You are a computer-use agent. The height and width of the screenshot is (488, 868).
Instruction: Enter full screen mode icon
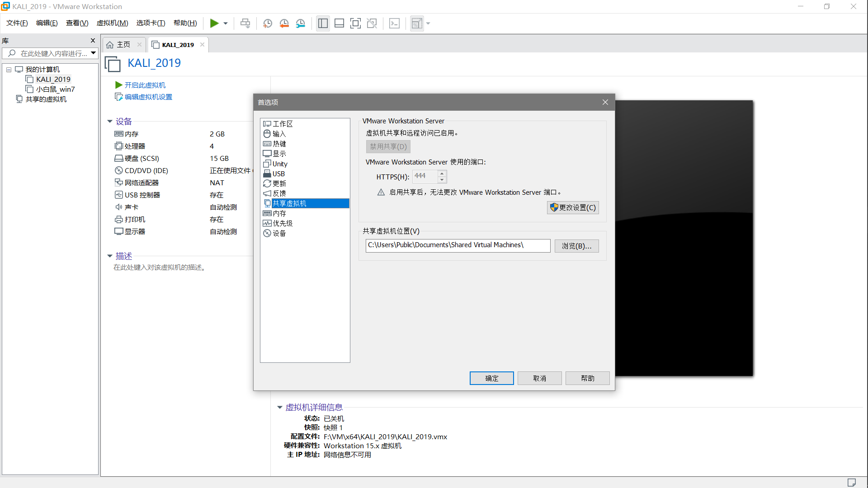point(355,23)
